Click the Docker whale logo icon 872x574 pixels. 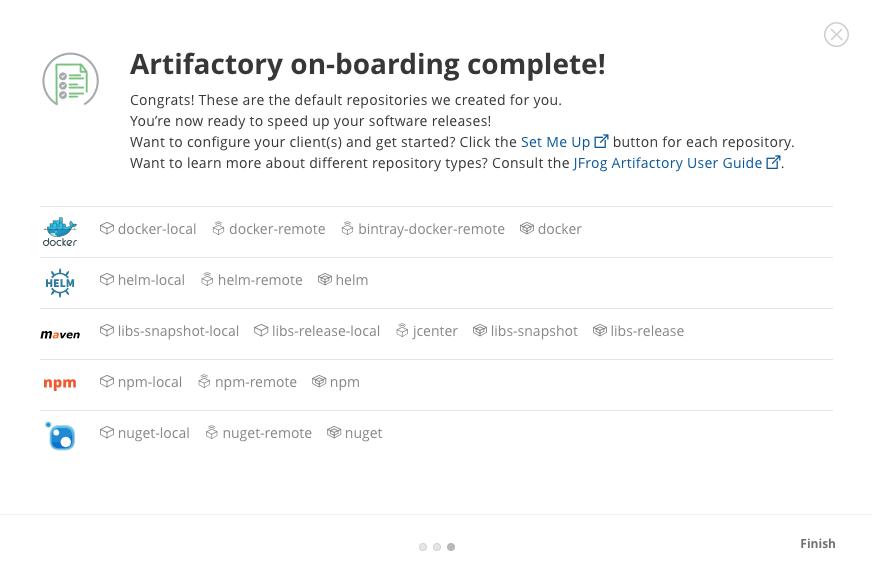click(x=60, y=231)
